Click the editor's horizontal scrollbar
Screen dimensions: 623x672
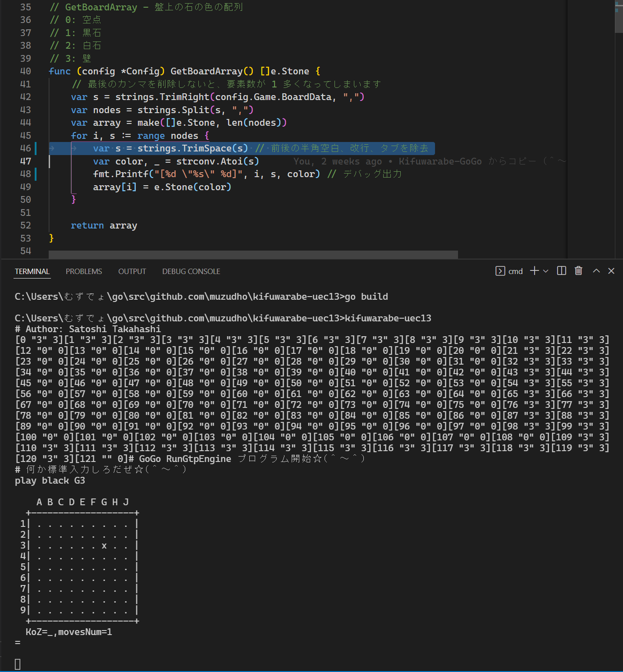pyautogui.click(x=253, y=255)
